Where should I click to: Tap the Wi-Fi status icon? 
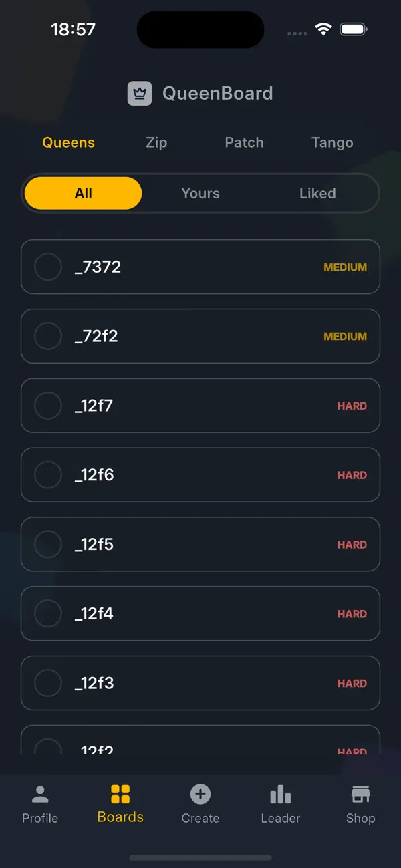click(324, 29)
